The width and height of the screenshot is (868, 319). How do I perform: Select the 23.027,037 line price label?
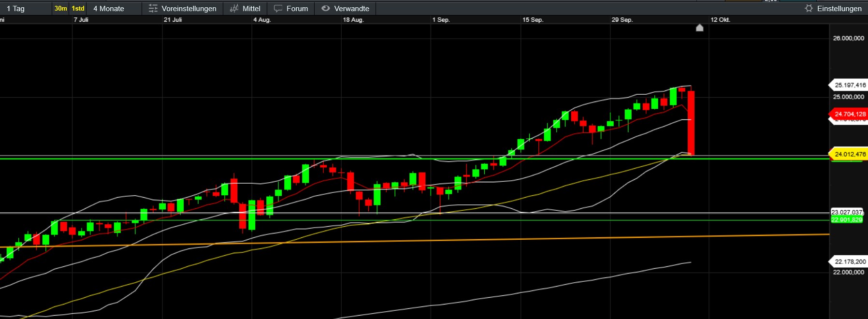tap(847, 212)
